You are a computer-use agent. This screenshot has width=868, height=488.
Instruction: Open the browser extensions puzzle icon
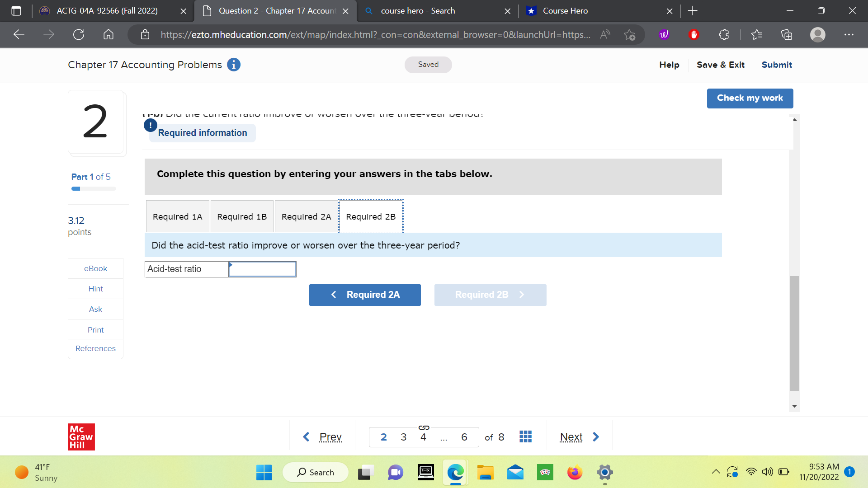724,35
